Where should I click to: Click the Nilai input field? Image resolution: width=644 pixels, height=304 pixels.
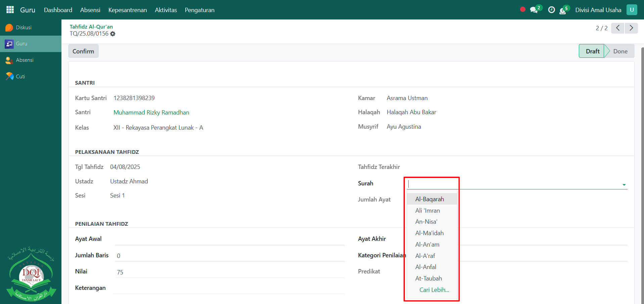click(x=230, y=272)
